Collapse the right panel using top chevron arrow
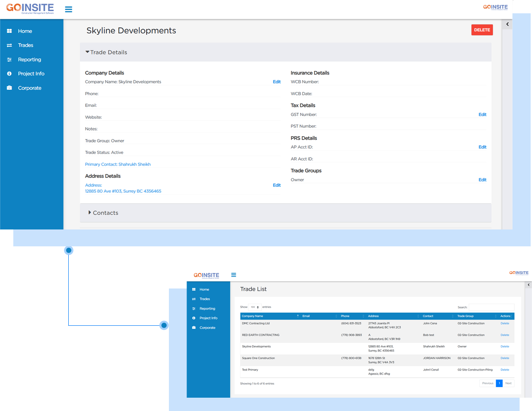The height and width of the screenshot is (411, 532). (x=507, y=25)
